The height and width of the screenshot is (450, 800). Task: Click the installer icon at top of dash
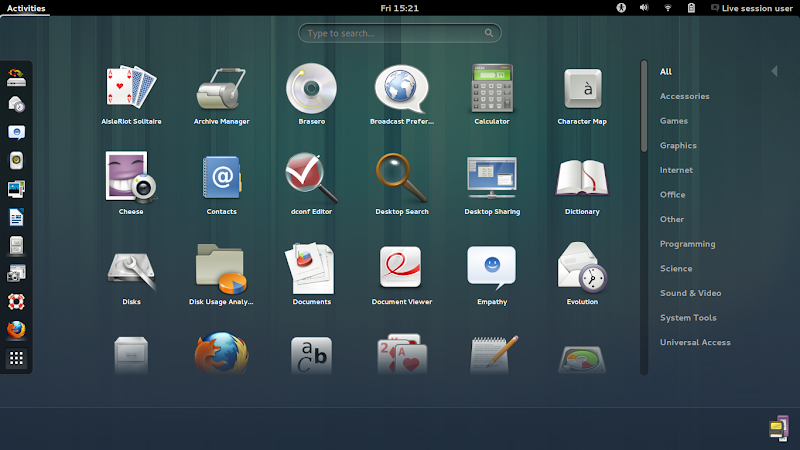point(16,77)
